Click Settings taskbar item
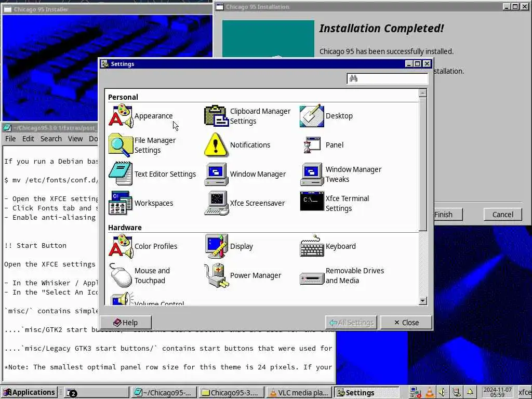 pyautogui.click(x=366, y=393)
